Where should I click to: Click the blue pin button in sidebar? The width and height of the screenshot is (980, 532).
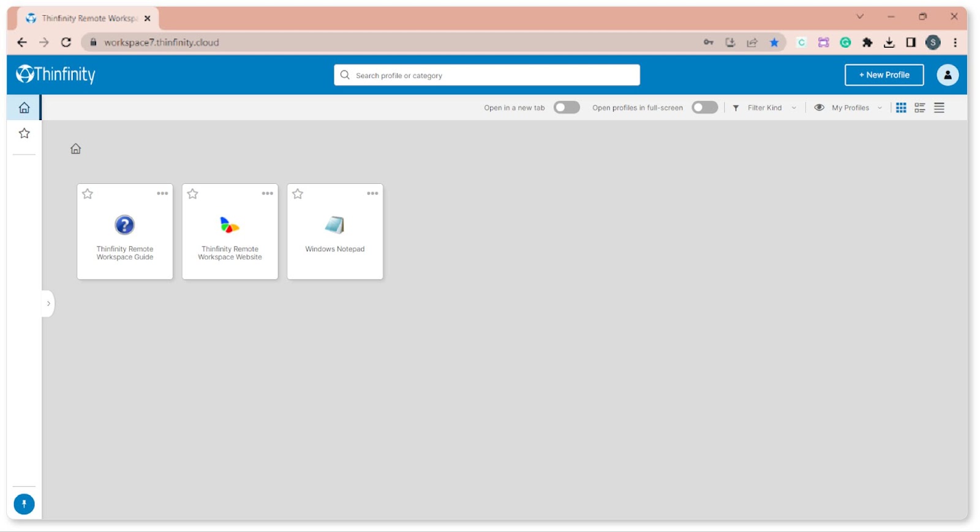pyautogui.click(x=24, y=504)
